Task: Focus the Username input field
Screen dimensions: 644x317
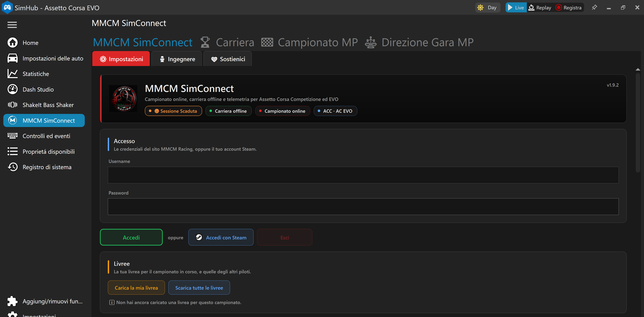Action: tap(363, 175)
